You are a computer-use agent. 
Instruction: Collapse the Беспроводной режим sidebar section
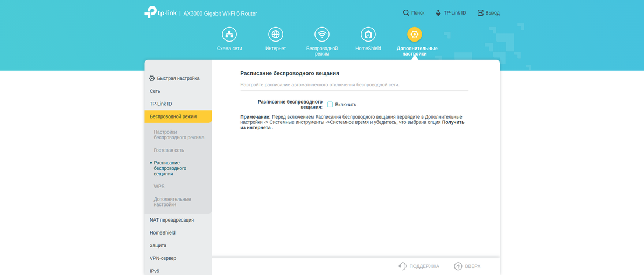(173, 116)
